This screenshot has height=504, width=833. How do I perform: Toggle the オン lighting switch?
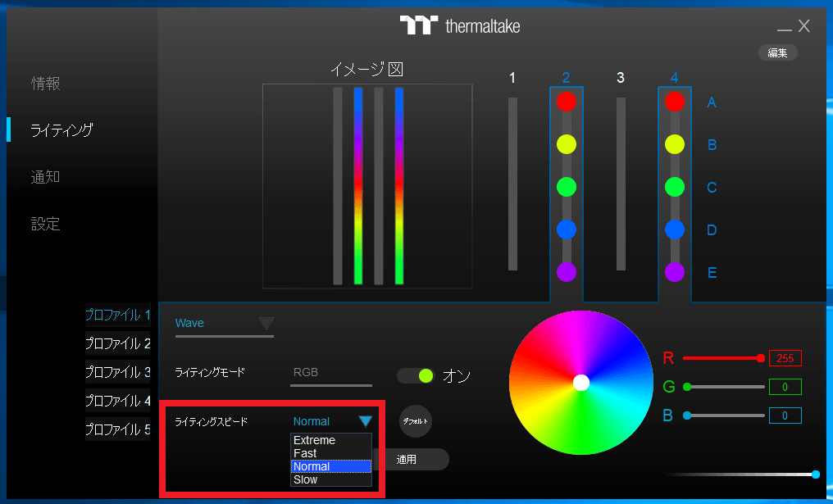coord(416,376)
